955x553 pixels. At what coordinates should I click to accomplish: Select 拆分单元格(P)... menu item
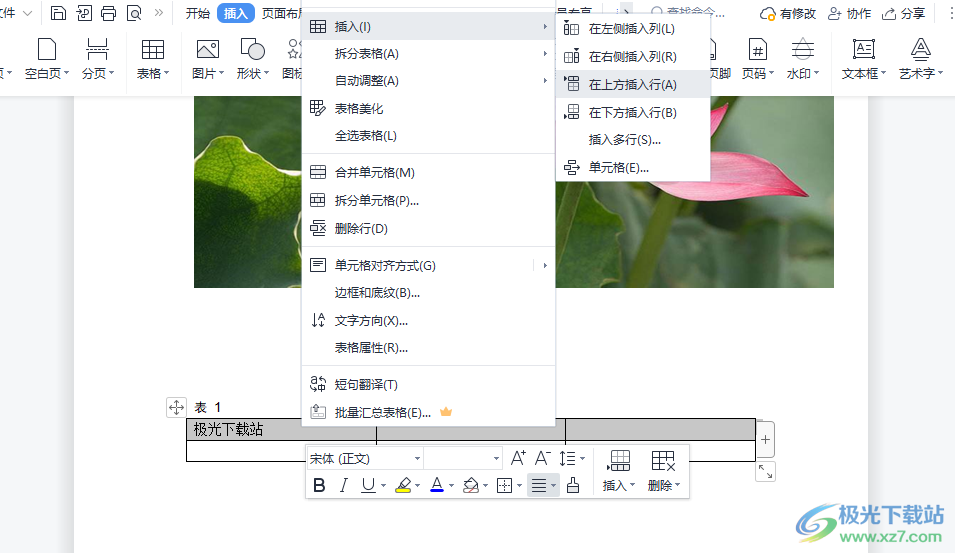pos(428,200)
